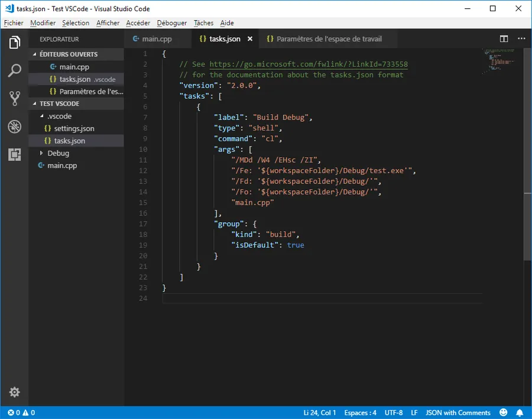The image size is (532, 419).
Task: Open the Fichier menu
Action: pyautogui.click(x=14, y=22)
